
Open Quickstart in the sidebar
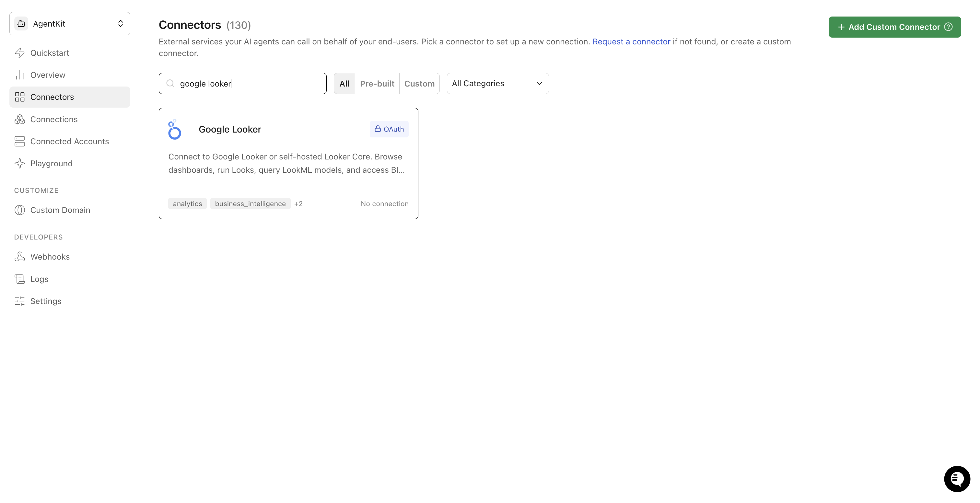tap(70, 53)
